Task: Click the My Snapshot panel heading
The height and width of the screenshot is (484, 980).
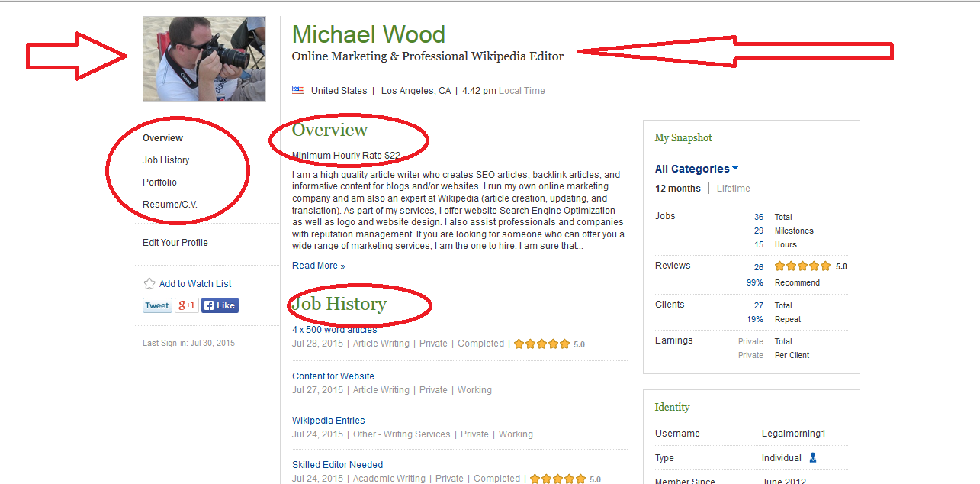Action: [683, 138]
